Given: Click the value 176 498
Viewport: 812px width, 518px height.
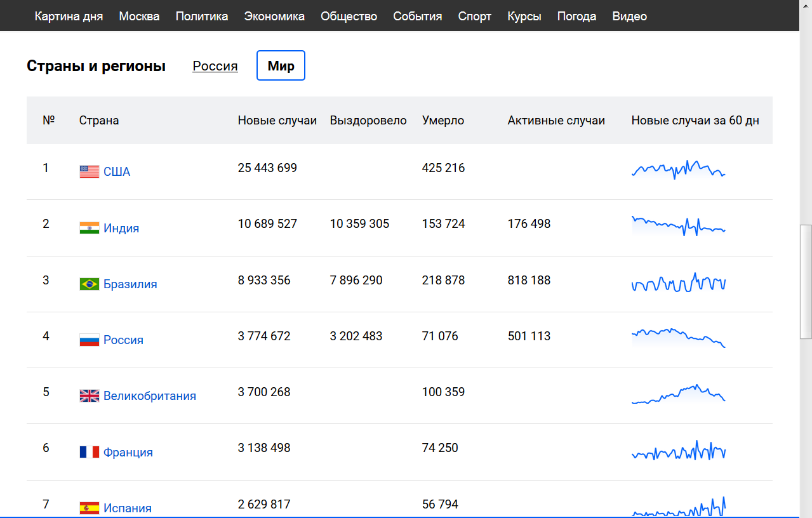Looking at the screenshot, I should point(529,224).
